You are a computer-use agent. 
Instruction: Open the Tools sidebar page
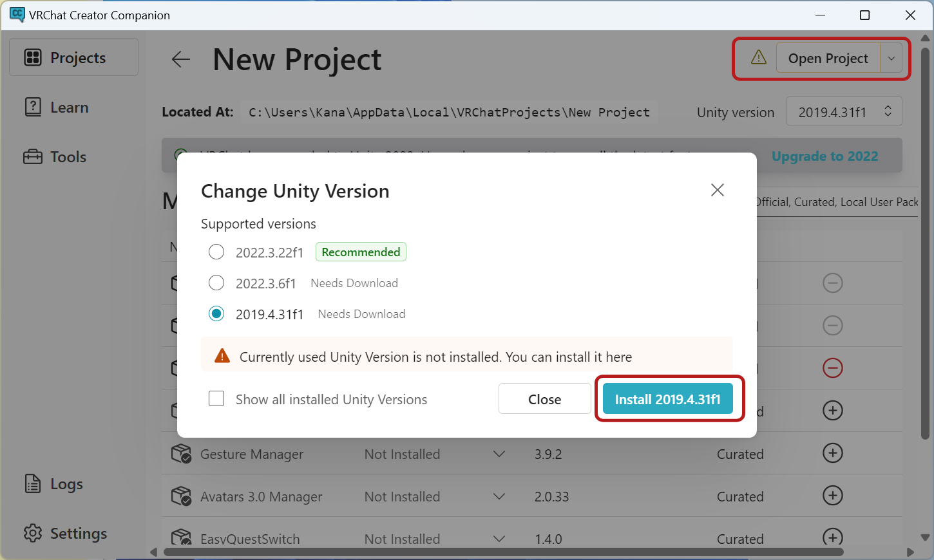coord(55,156)
